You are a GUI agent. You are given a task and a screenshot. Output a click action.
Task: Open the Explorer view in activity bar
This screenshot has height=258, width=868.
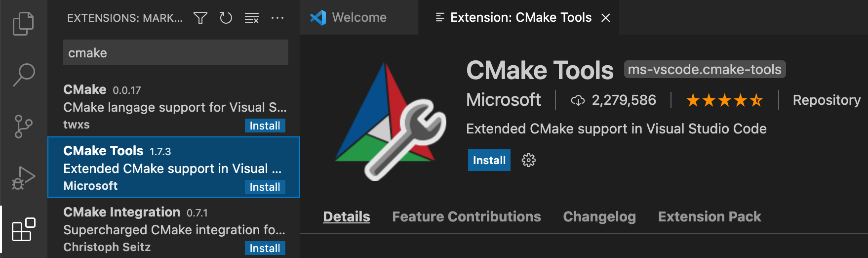[x=23, y=24]
